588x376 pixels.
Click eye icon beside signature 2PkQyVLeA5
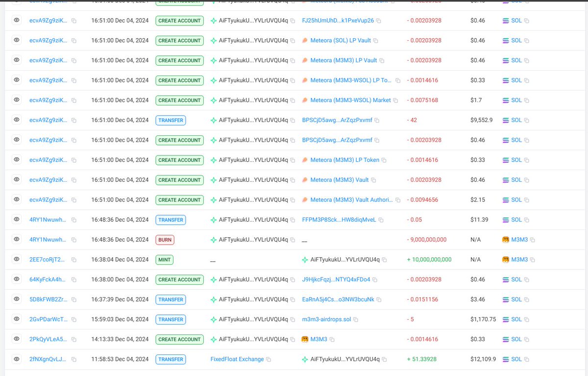pyautogui.click(x=16, y=339)
